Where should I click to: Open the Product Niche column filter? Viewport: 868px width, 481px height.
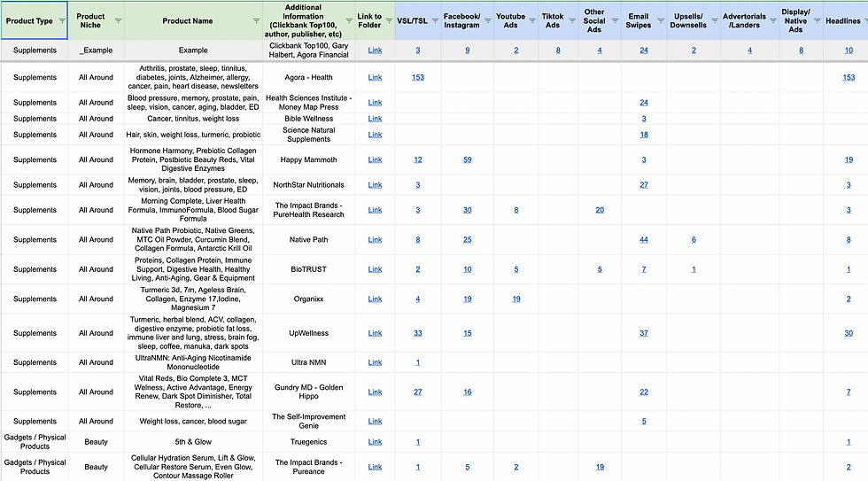pos(118,21)
